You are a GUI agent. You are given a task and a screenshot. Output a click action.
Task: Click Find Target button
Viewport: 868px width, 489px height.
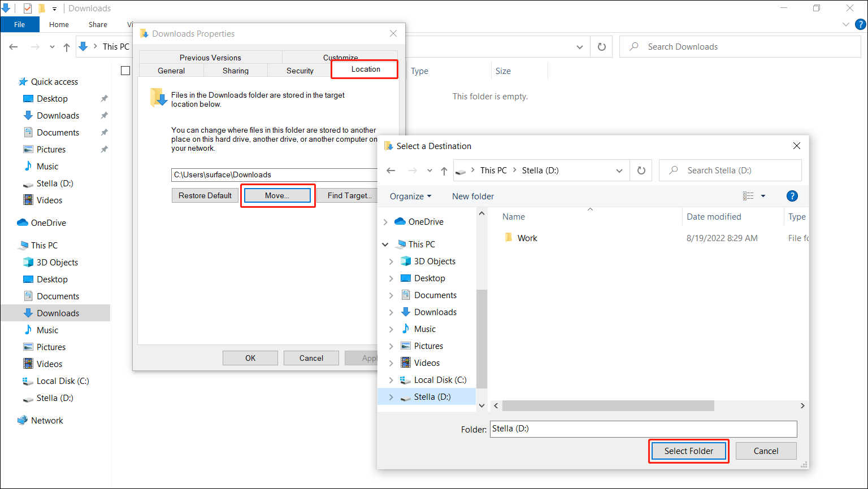[x=349, y=195]
